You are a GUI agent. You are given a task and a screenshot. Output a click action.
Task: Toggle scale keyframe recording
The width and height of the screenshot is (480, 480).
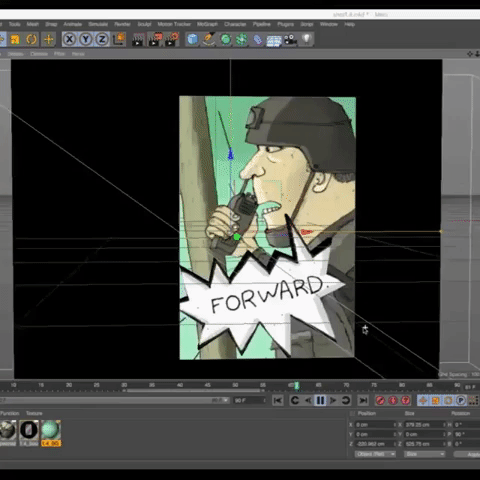pos(435,400)
